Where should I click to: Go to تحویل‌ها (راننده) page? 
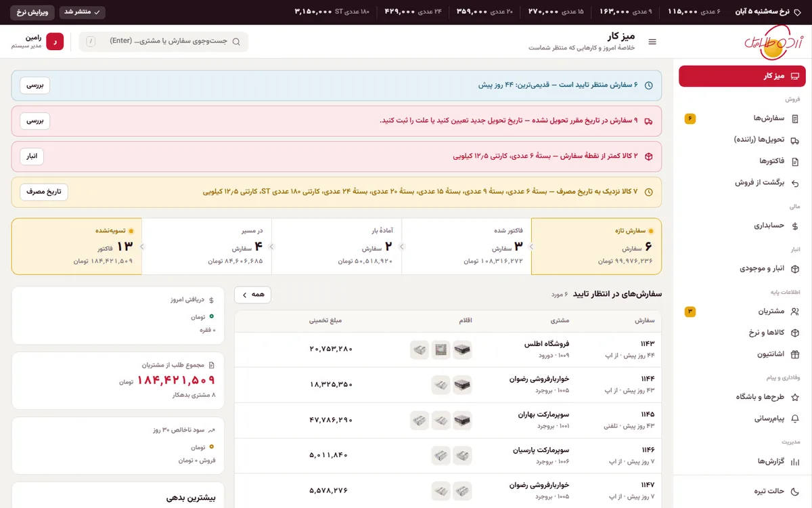coord(742,140)
